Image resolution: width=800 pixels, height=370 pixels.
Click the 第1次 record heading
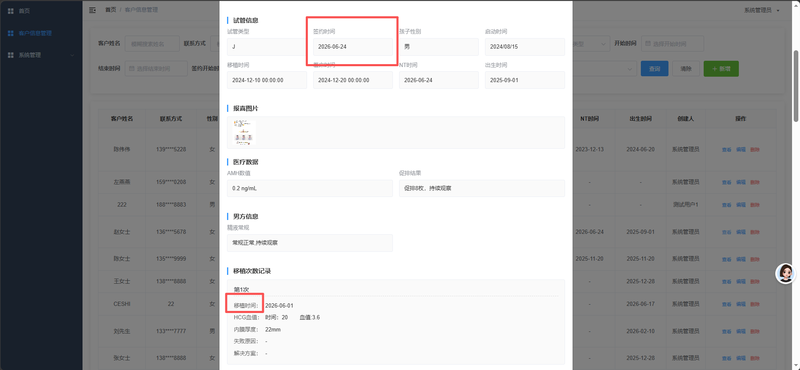point(241,289)
